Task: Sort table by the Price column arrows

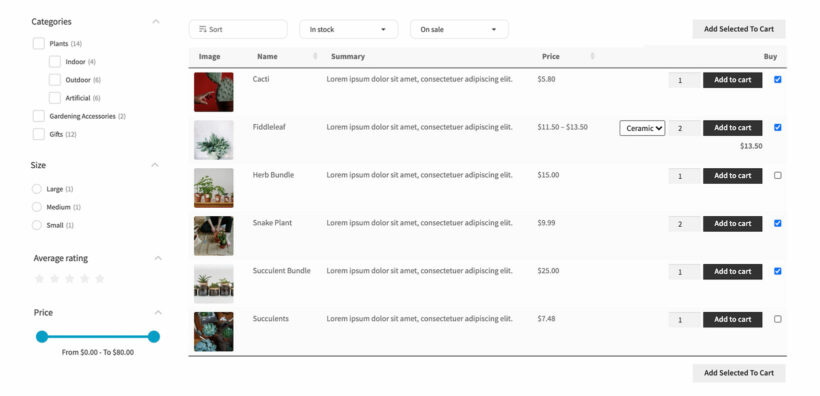Action: click(x=593, y=56)
